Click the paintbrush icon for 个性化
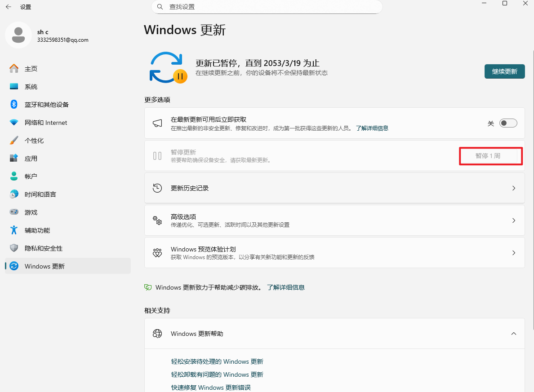 tap(14, 141)
